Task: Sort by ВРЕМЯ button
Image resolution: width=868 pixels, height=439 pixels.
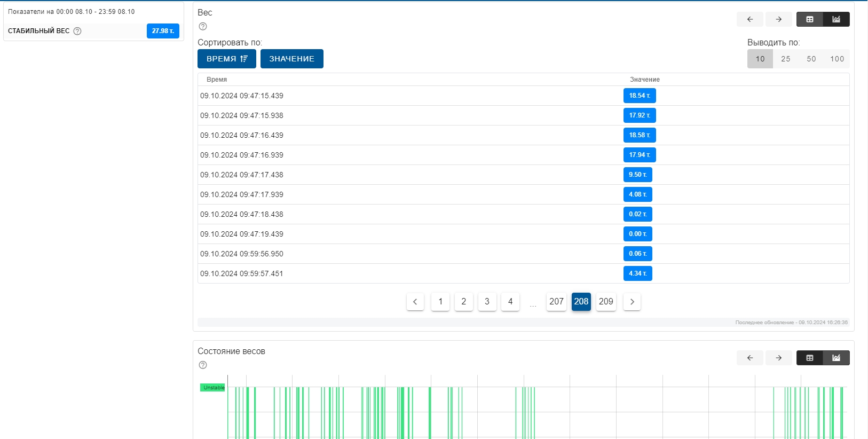Action: pyautogui.click(x=227, y=59)
